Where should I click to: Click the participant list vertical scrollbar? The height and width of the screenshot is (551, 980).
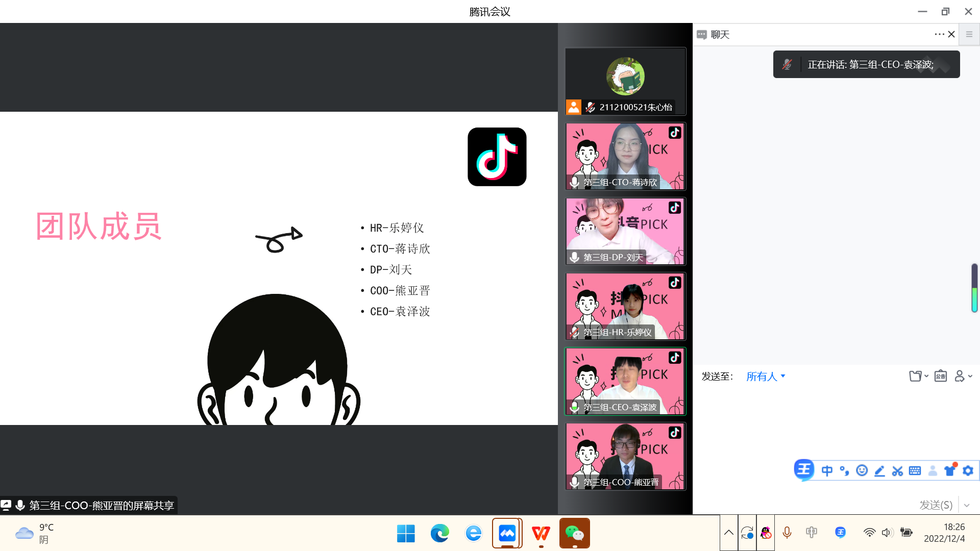tap(974, 288)
